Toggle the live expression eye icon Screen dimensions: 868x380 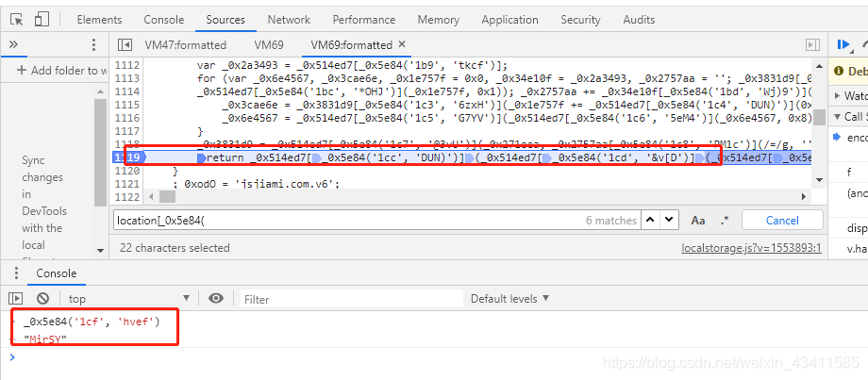216,299
